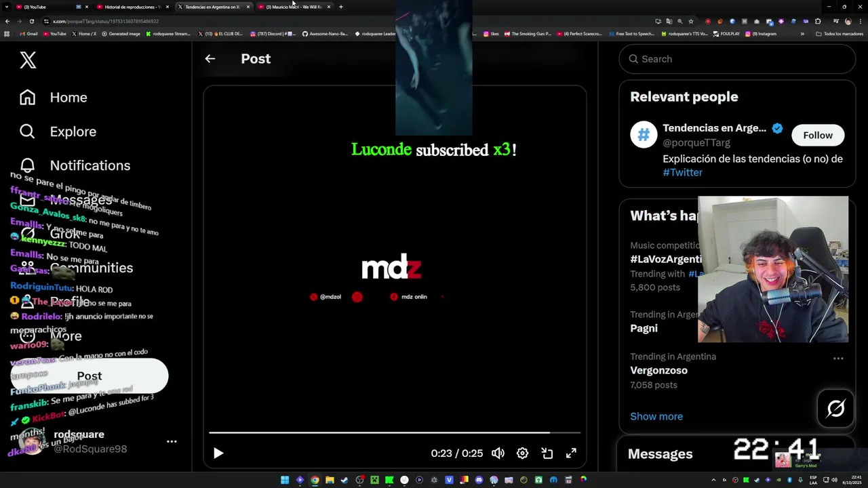Open the Discord bookmark
The width and height of the screenshot is (868, 488).
coord(273,33)
